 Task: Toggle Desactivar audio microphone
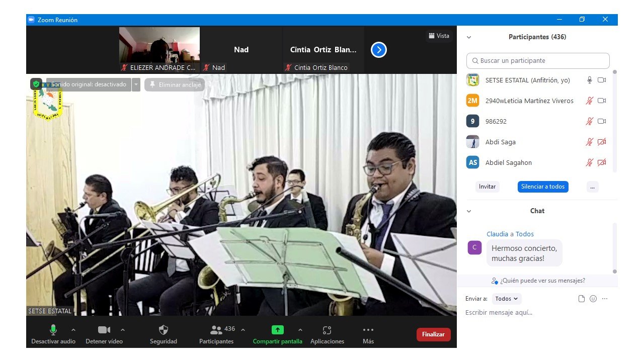53,330
